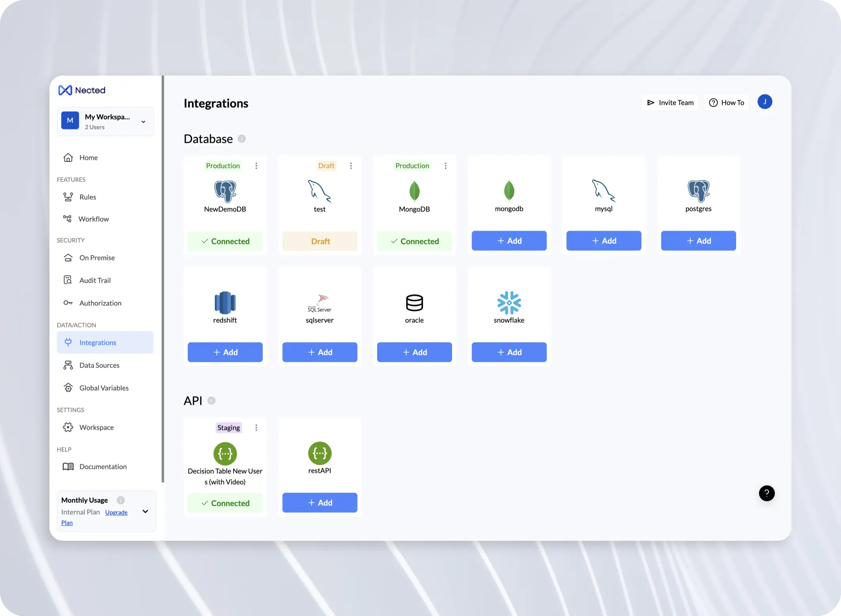Open Global Variables

click(x=104, y=388)
